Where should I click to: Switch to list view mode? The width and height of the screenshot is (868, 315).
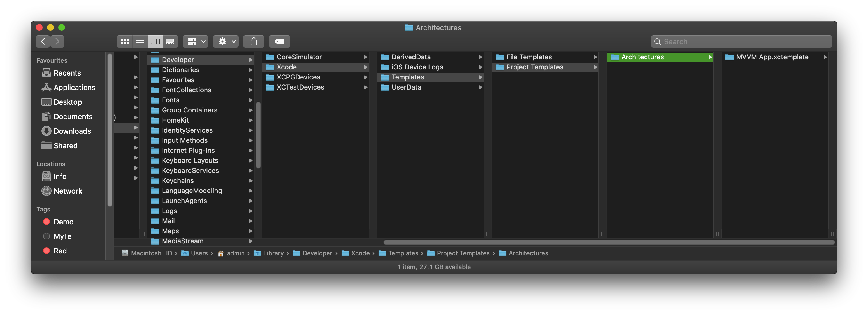tap(140, 41)
